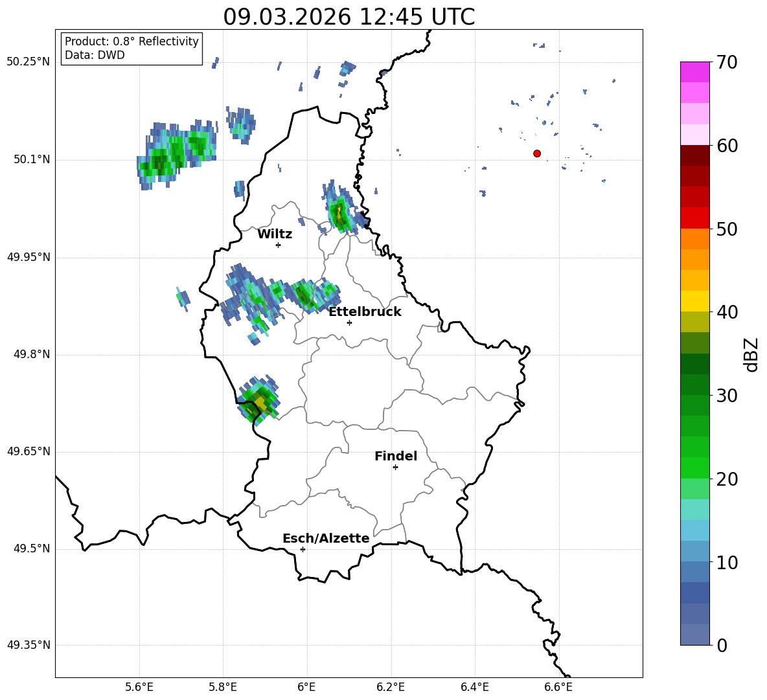Click the radar cell on the border near 49.7°N
Image resolution: width=767 pixels, height=700 pixels.
[258, 400]
